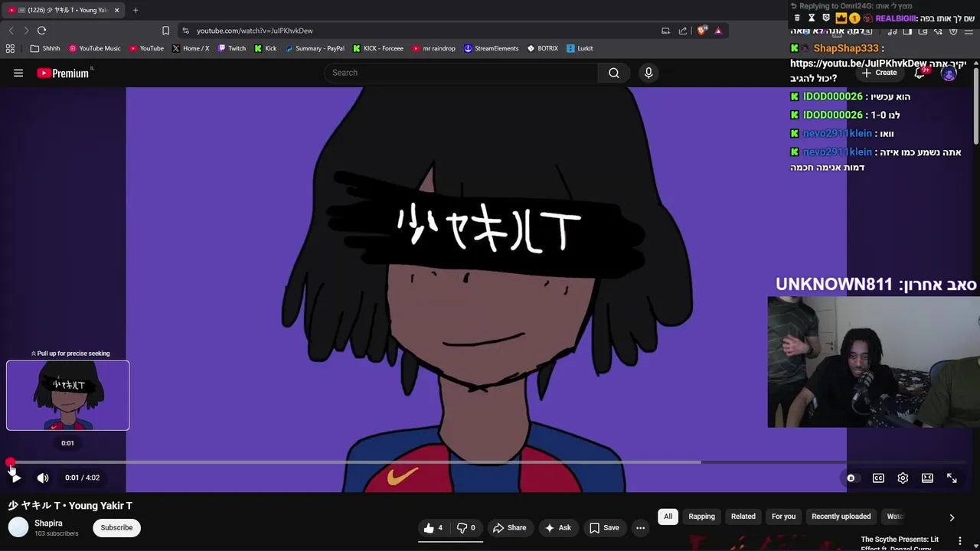
Task: Open more actions three-dot menu
Action: (640, 527)
